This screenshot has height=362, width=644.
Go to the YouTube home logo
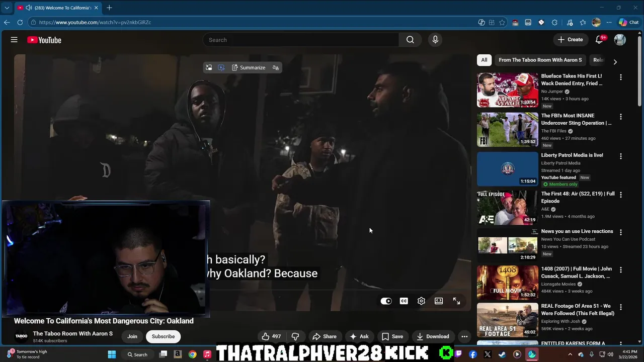(44, 40)
